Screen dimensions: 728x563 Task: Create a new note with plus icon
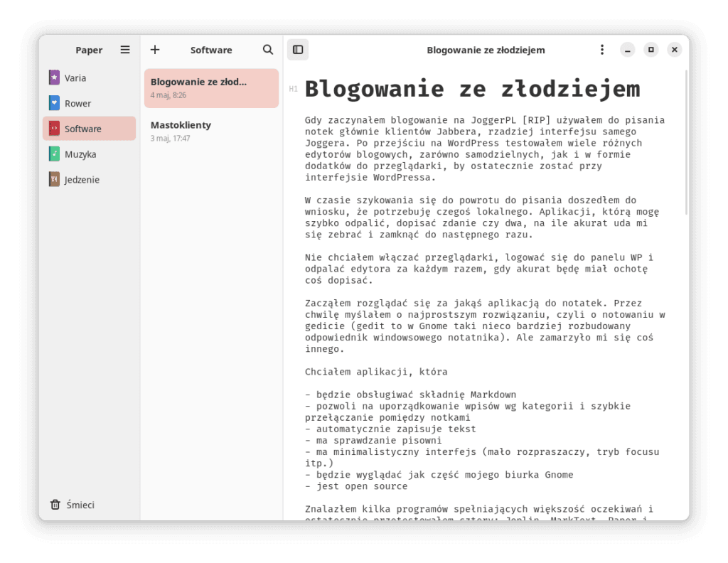click(x=155, y=50)
